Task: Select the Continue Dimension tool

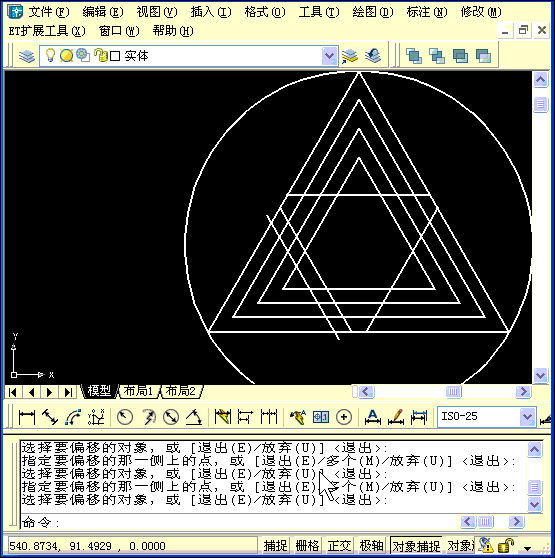Action: (x=269, y=417)
